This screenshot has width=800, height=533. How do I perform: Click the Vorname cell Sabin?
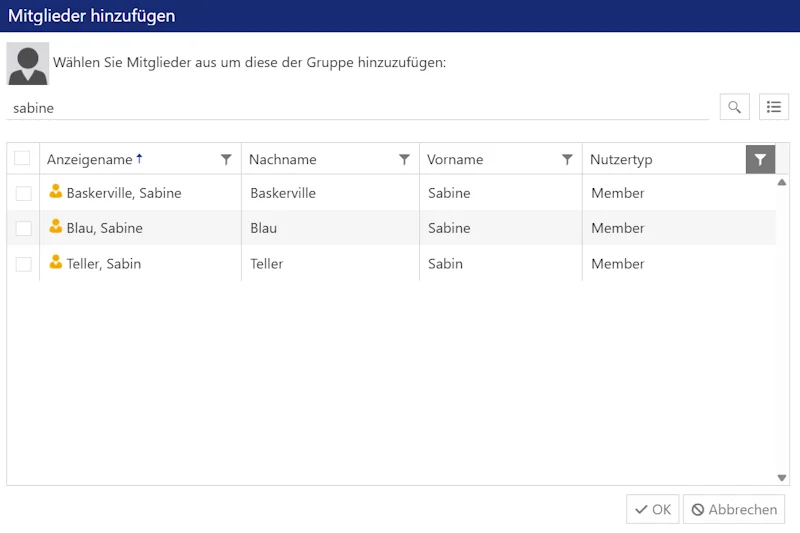coord(445,264)
